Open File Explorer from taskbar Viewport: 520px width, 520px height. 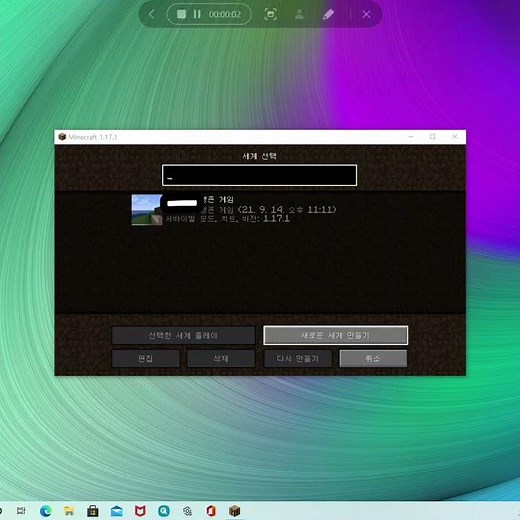69,511
